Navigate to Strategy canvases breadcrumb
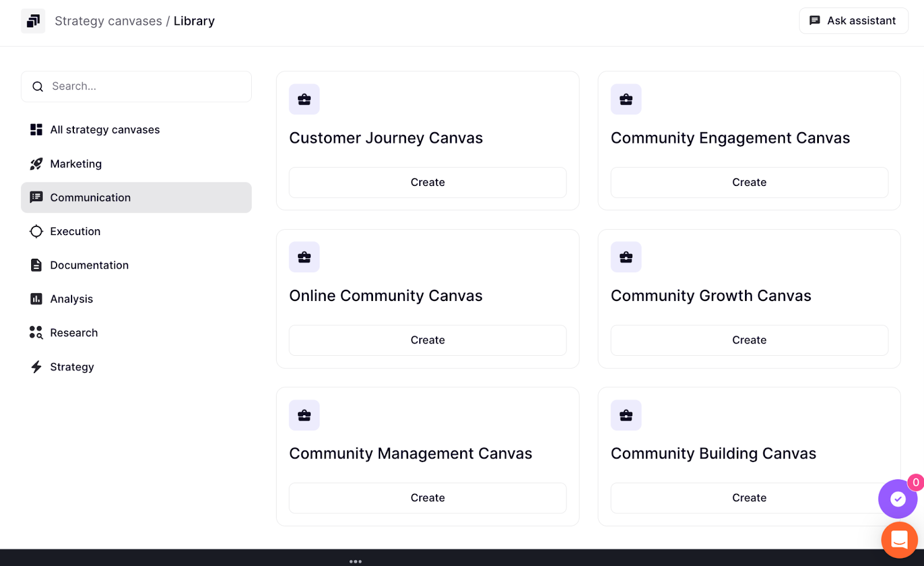 click(x=108, y=21)
